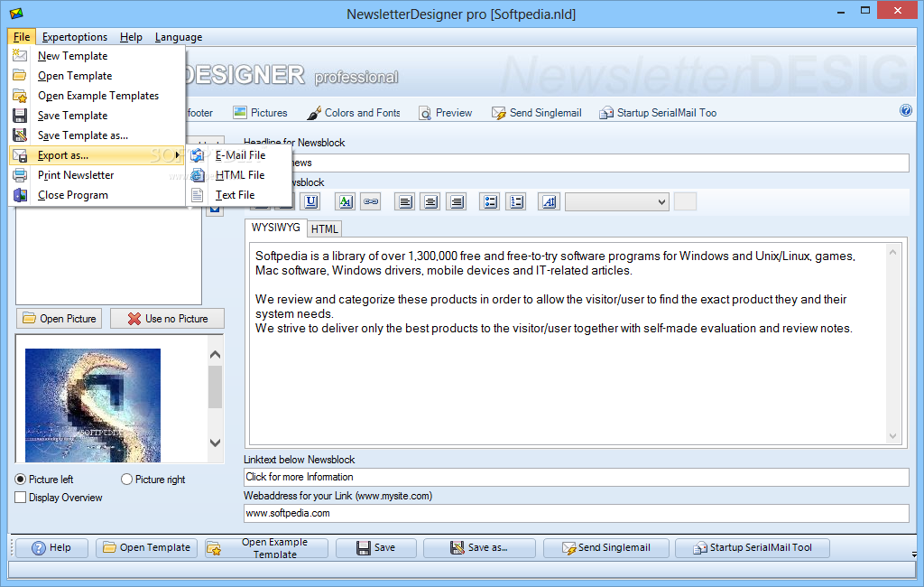Select the Softpedia picture thumbnail

click(x=93, y=405)
